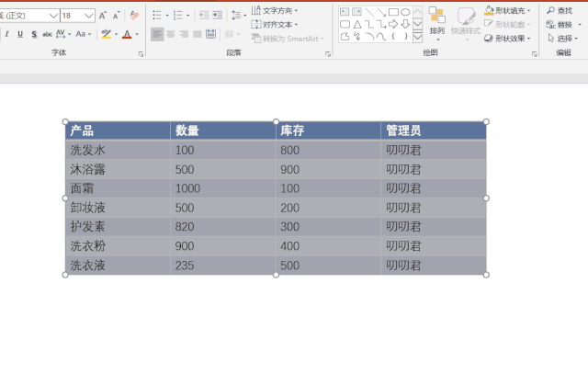Click the decrease font size icon

pos(116,16)
